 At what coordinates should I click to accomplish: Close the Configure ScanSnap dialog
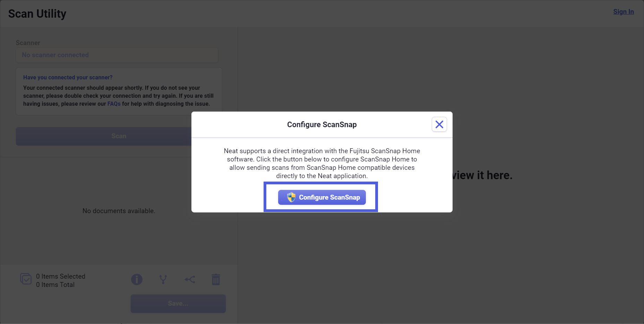click(x=439, y=124)
